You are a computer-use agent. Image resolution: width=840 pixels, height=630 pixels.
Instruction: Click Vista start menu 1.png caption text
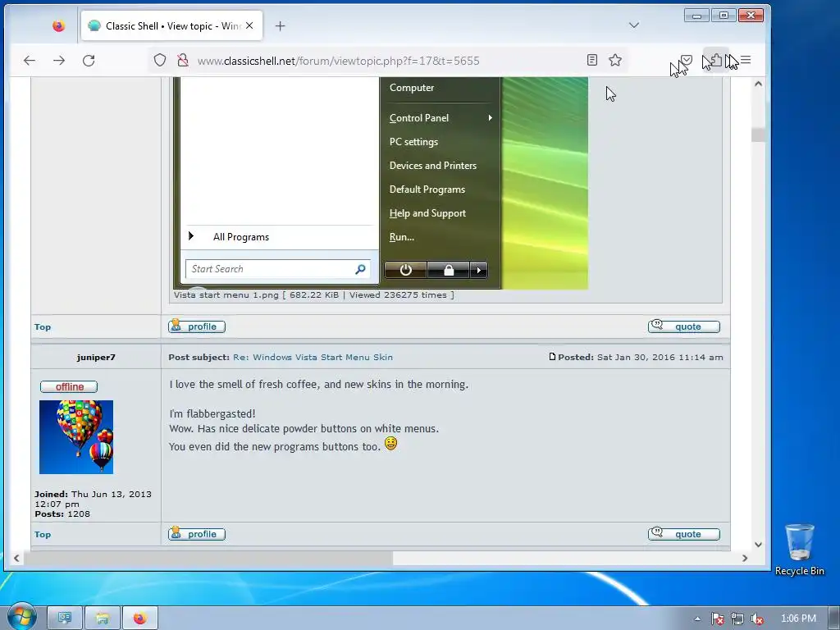pyautogui.click(x=313, y=294)
